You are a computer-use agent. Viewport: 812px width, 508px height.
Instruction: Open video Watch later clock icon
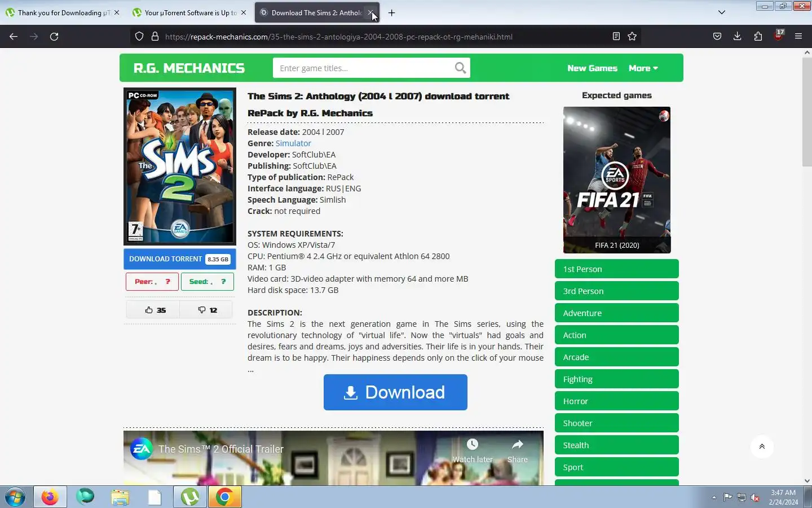(x=473, y=445)
